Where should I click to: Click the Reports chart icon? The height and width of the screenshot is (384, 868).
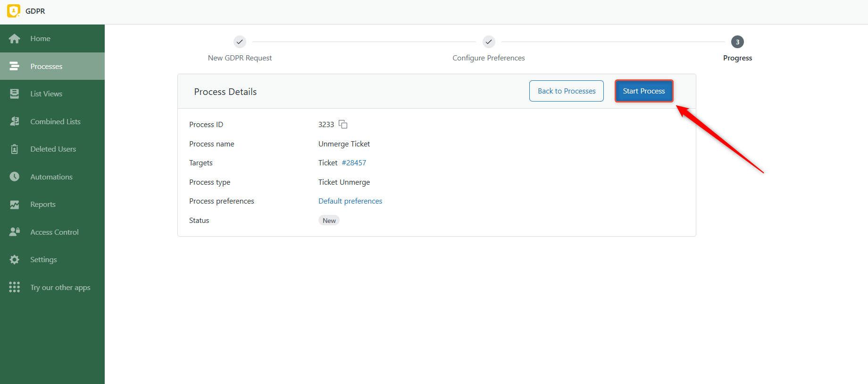coord(15,205)
